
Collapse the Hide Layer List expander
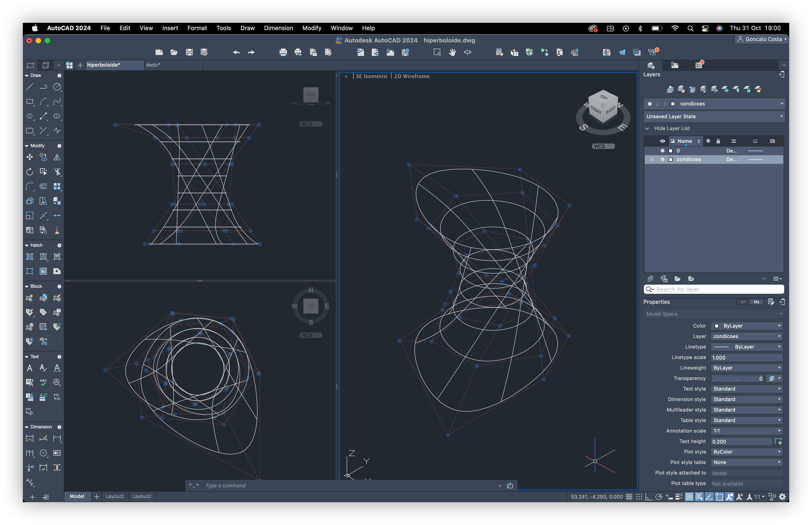click(x=647, y=129)
